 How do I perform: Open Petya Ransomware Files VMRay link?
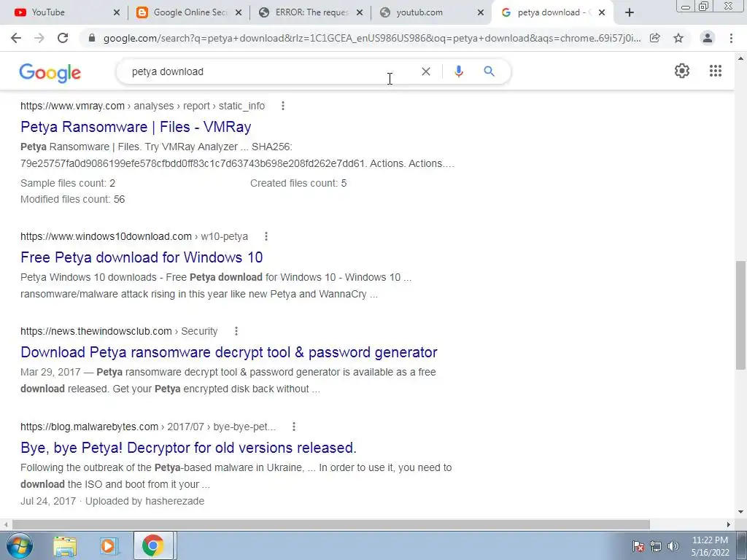pyautogui.click(x=136, y=127)
